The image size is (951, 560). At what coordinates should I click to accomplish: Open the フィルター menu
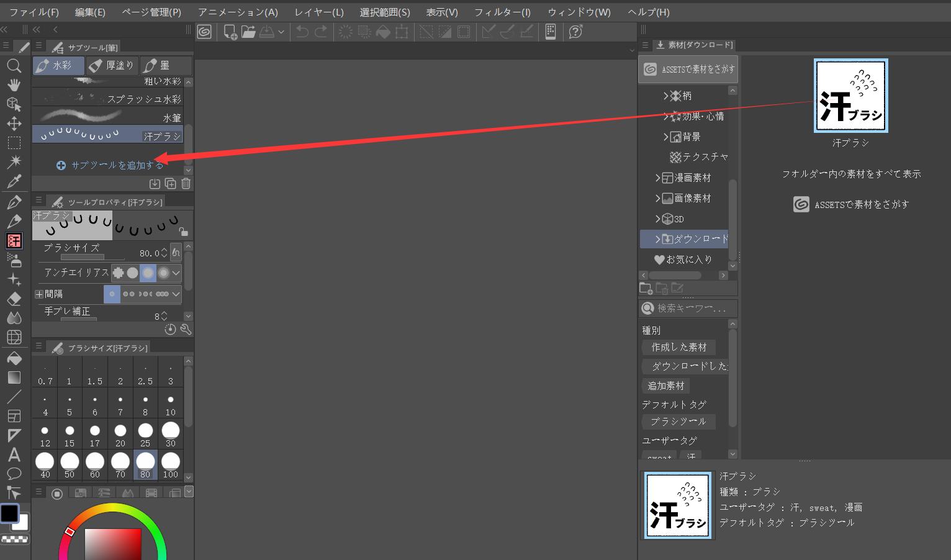502,11
